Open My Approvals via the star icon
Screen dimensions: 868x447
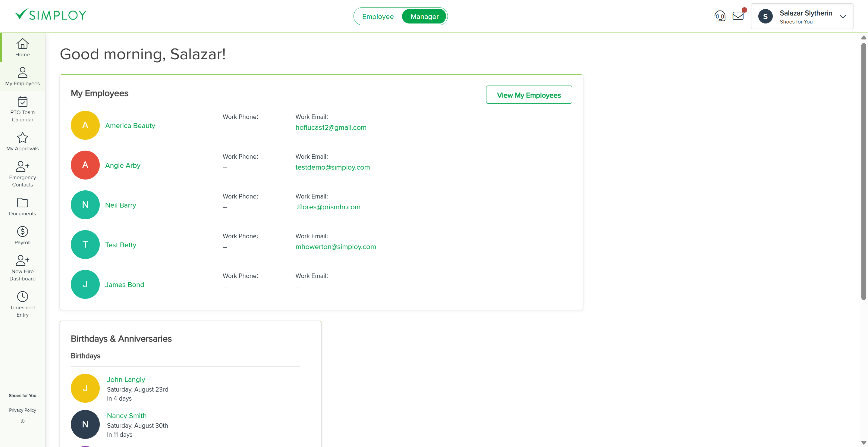click(22, 137)
